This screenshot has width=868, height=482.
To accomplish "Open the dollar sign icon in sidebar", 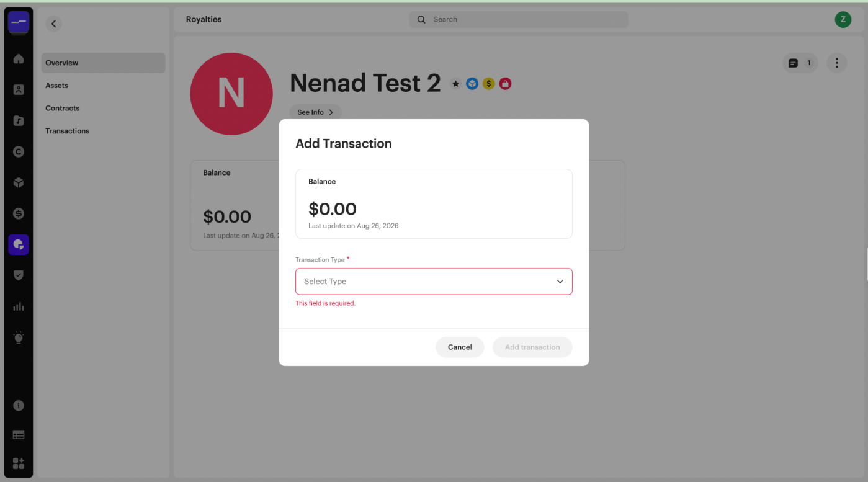I will click(x=19, y=213).
